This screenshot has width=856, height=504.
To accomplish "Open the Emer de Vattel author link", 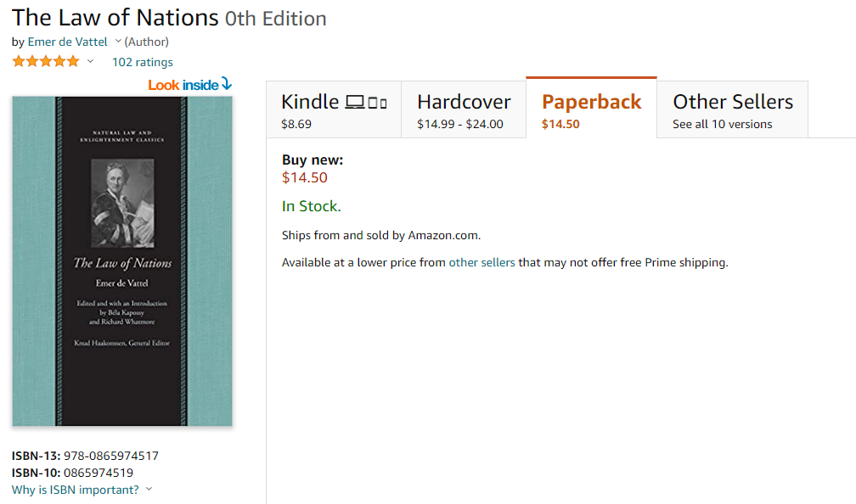I will coord(68,42).
